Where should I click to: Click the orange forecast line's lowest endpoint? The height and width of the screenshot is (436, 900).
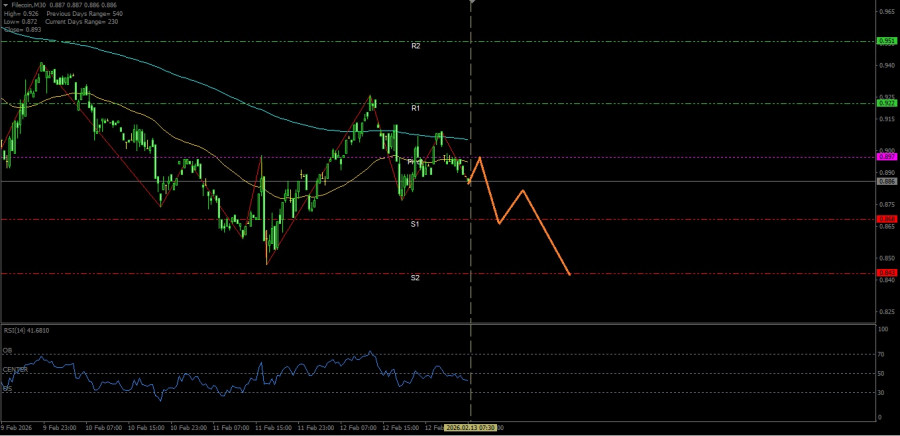(x=569, y=274)
